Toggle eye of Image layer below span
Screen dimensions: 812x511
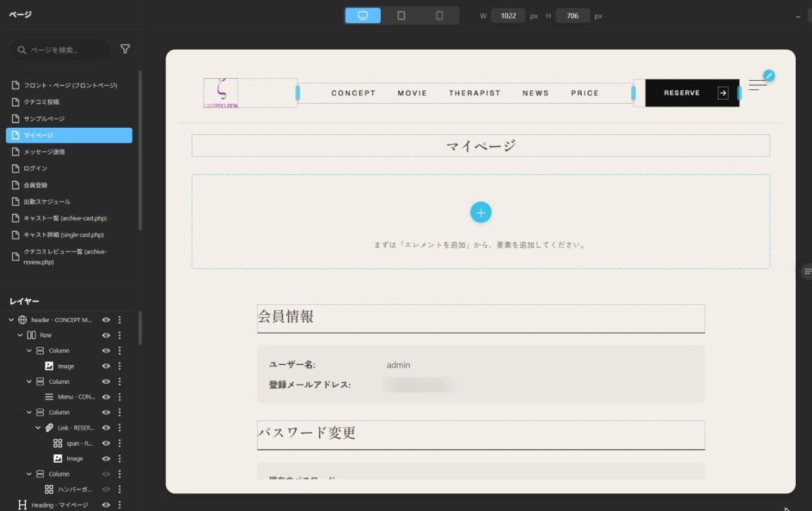[x=106, y=459]
